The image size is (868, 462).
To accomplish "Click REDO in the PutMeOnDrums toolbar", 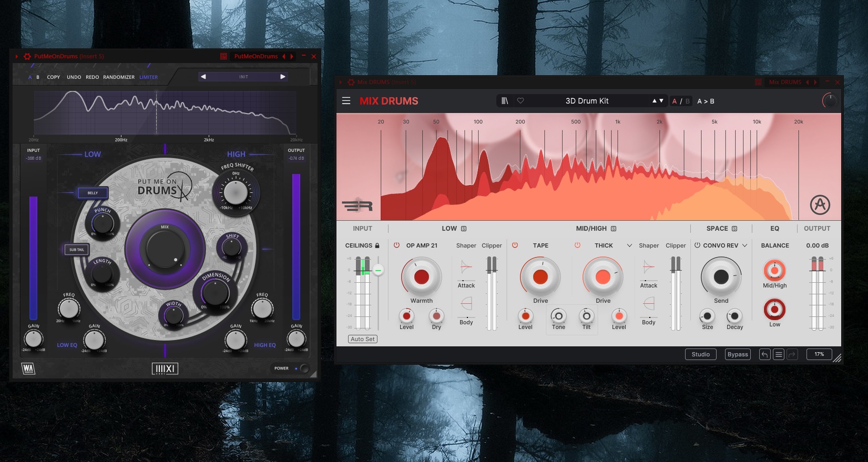I will click(x=93, y=77).
